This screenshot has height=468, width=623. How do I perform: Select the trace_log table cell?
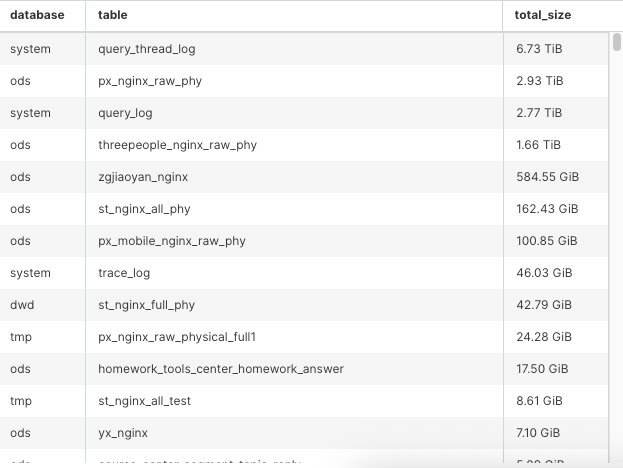pos(124,273)
